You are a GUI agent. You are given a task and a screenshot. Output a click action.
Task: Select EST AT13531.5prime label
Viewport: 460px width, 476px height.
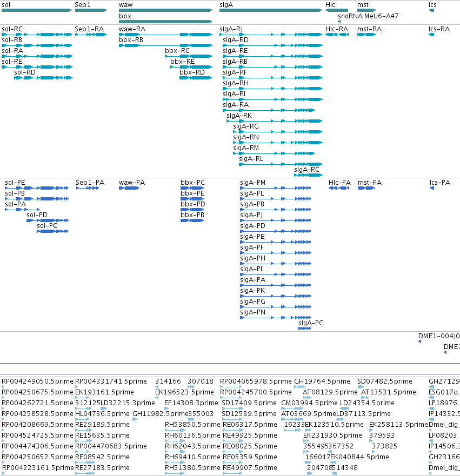pos(389,392)
